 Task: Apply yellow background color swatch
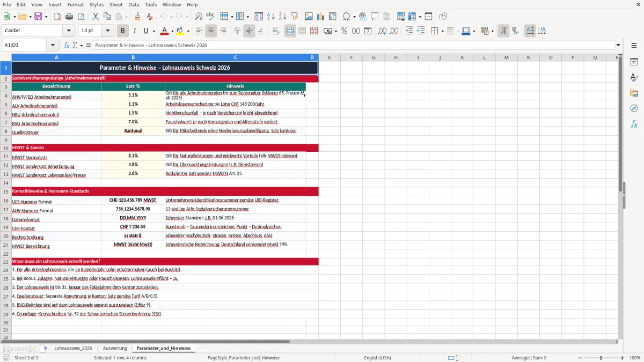[x=180, y=31]
